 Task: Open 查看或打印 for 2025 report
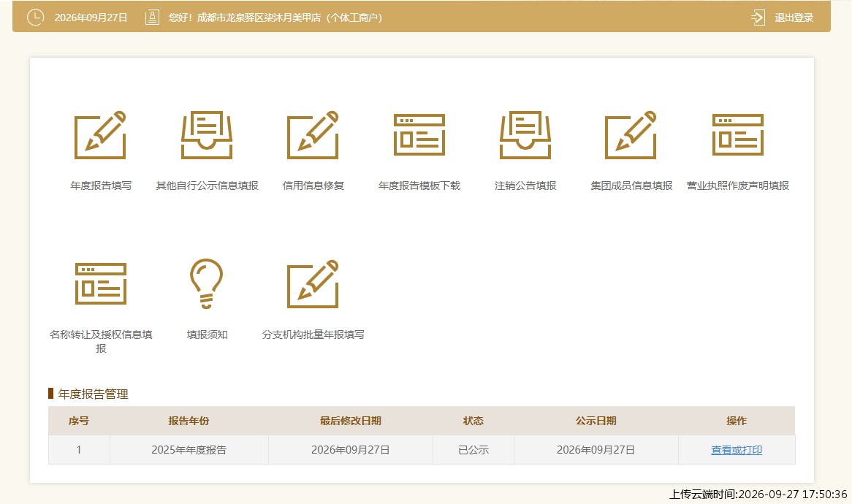(737, 450)
